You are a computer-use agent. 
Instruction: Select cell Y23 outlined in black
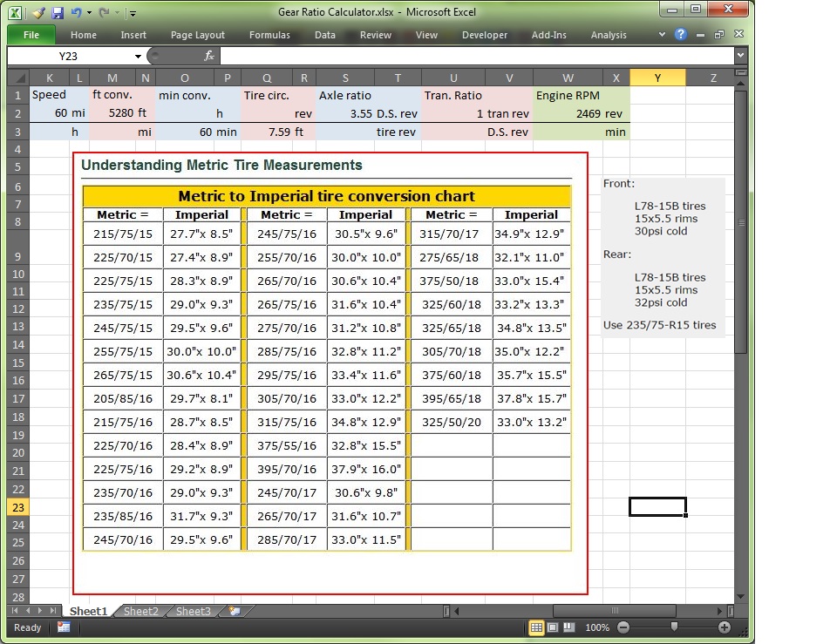tap(657, 507)
